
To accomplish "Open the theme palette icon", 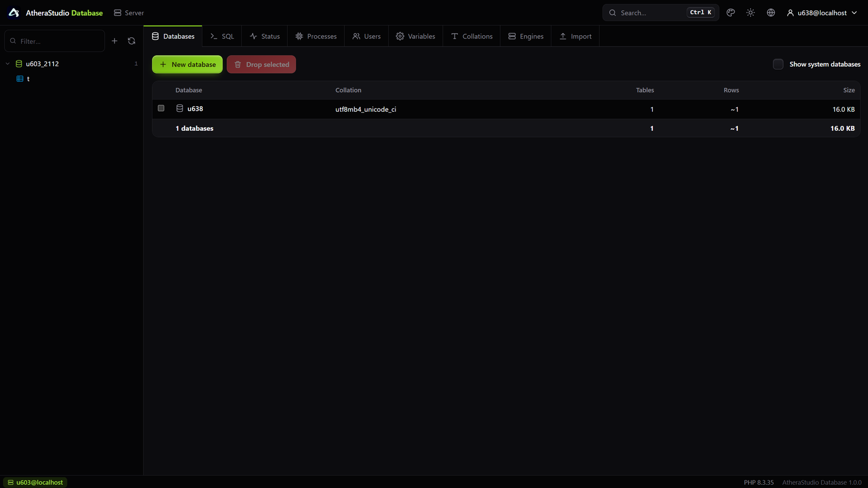I will point(731,12).
